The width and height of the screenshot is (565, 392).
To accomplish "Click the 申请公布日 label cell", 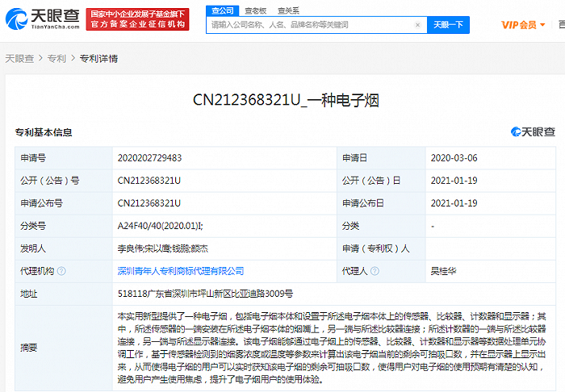I will click(x=381, y=203).
